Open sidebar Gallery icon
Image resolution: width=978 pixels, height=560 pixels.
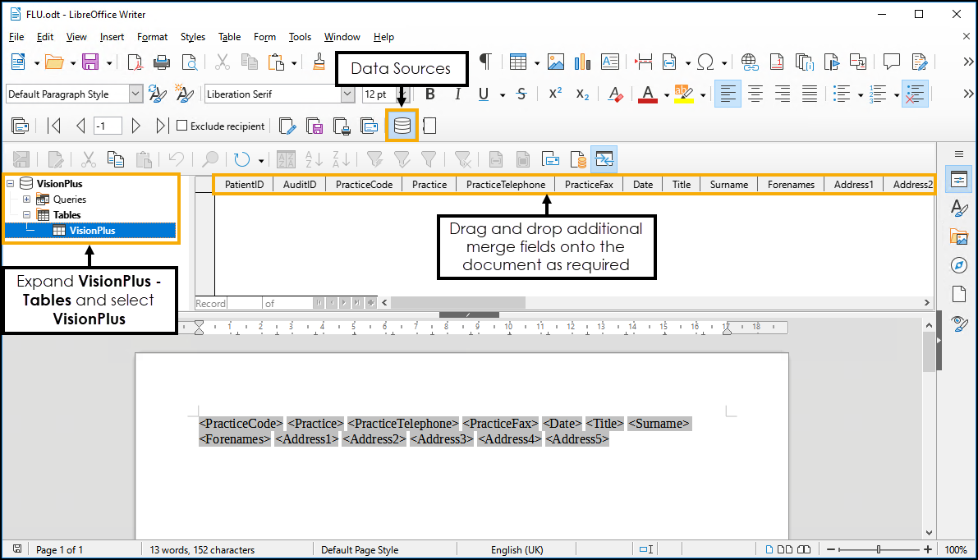click(959, 237)
